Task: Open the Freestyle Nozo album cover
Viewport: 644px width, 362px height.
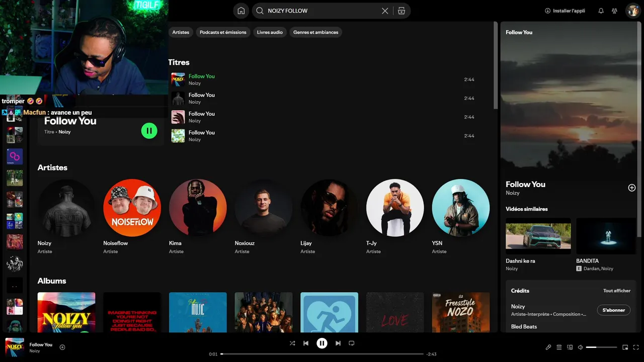Action: [x=461, y=312]
